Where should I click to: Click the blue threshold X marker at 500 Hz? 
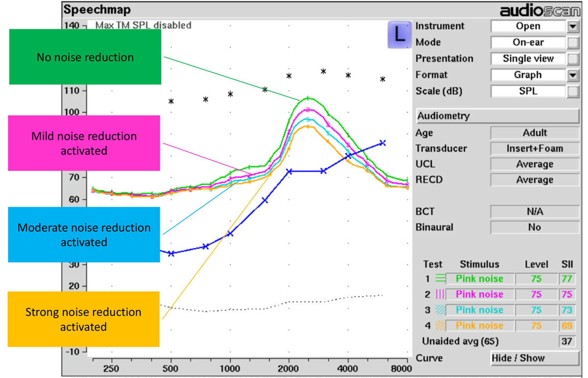point(171,253)
